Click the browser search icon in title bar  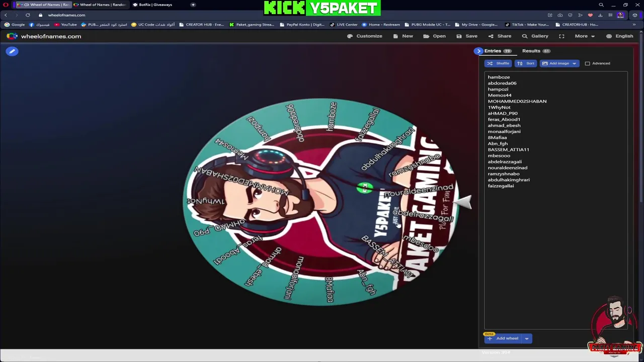[x=601, y=5]
